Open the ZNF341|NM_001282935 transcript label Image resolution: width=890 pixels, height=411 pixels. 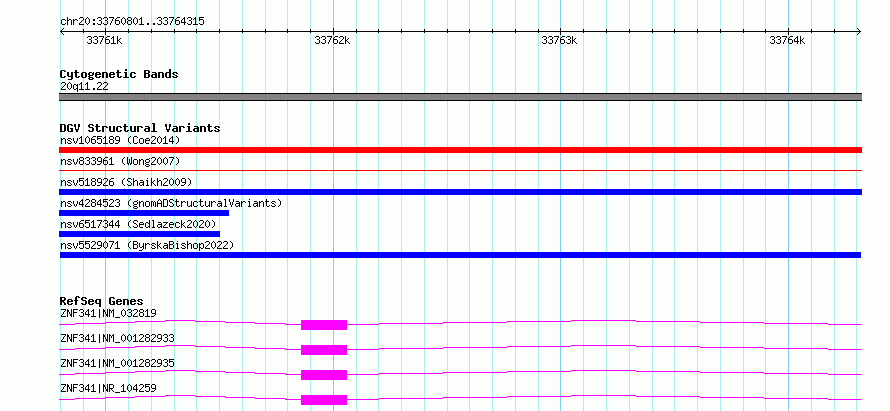pyautogui.click(x=117, y=363)
